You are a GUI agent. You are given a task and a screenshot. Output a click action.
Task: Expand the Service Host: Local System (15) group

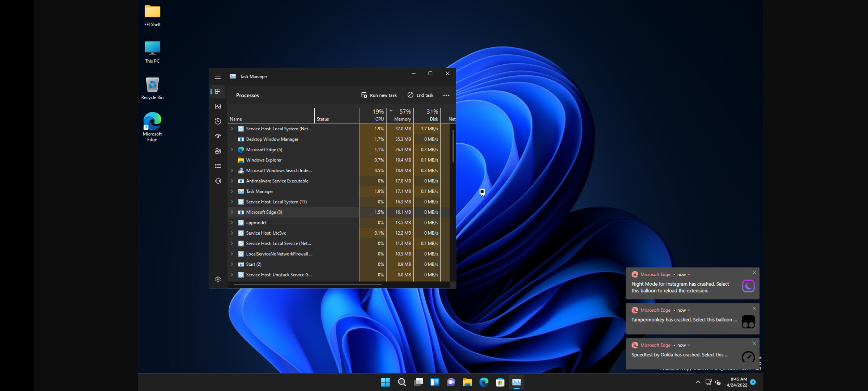click(232, 202)
